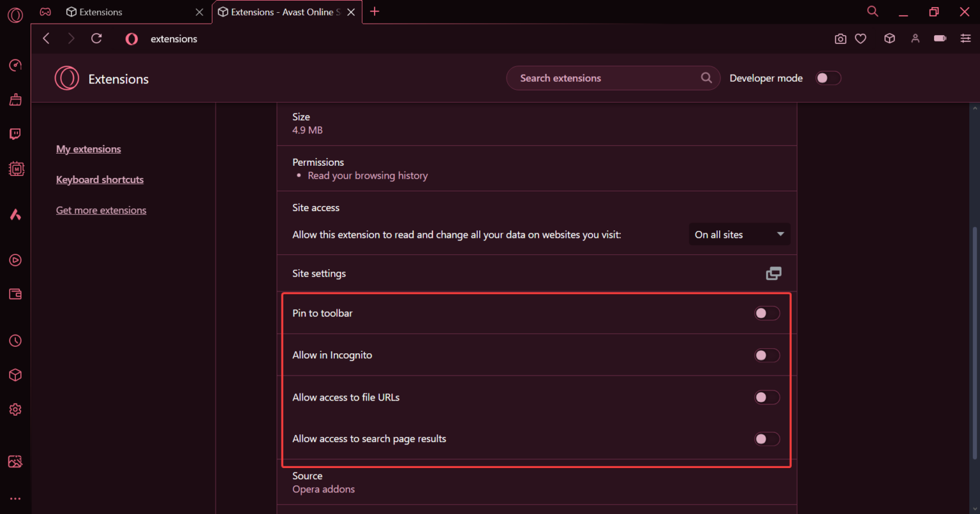Enable the Pin to toolbar toggle
Viewport: 980px width, 514px height.
pos(767,313)
